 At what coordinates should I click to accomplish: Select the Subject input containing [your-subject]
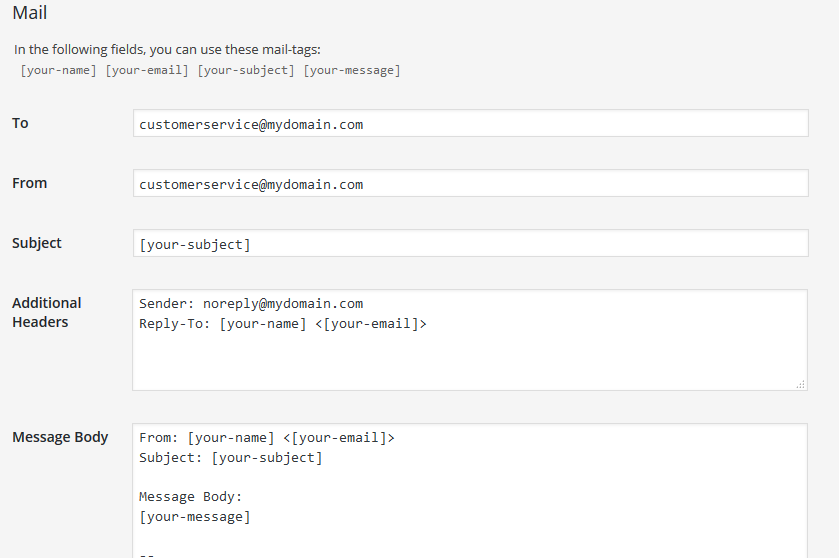(x=470, y=244)
